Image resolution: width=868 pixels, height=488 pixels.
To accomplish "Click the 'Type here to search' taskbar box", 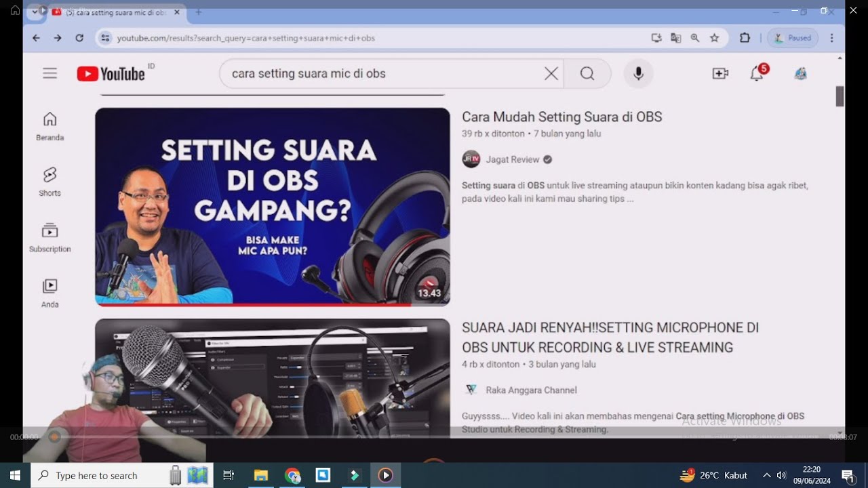I will (122, 475).
